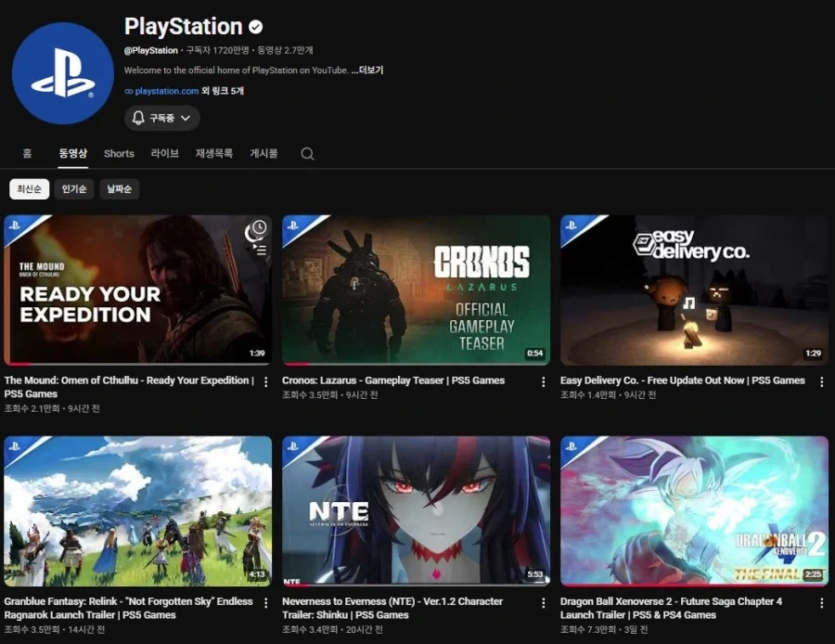Viewport: 835px width, 644px height.
Task: Select the 인기순 sort chip
Action: tap(74, 189)
